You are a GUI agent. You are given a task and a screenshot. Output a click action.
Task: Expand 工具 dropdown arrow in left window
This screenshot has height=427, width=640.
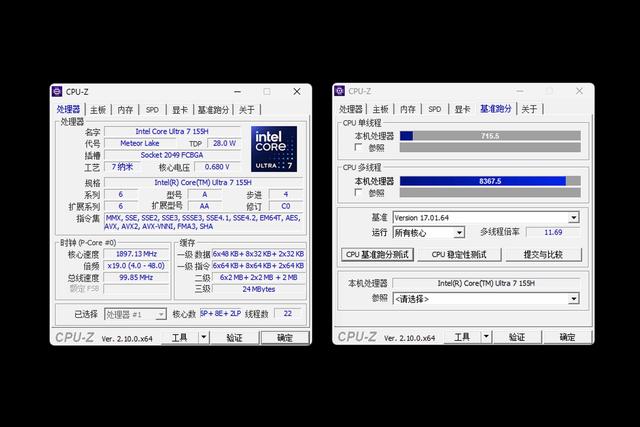click(204, 338)
